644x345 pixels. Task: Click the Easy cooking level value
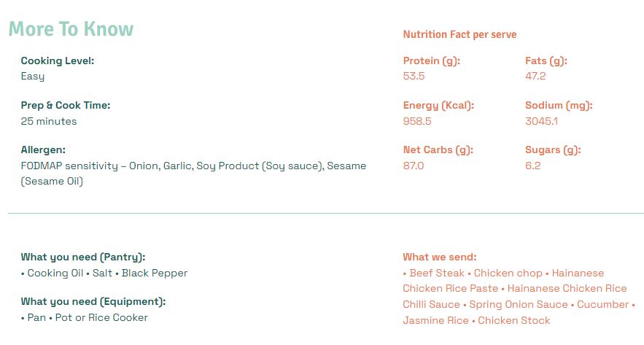(33, 77)
